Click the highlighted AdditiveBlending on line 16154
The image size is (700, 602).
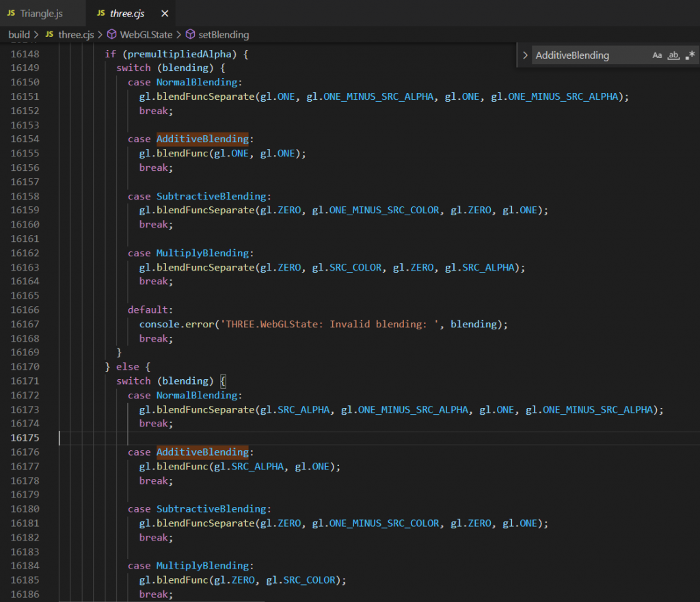(202, 139)
